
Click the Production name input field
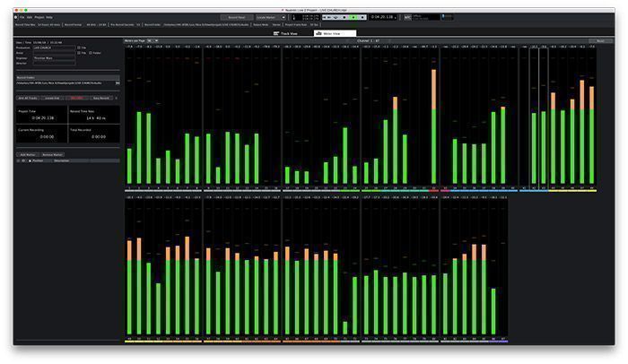[x=54, y=48]
